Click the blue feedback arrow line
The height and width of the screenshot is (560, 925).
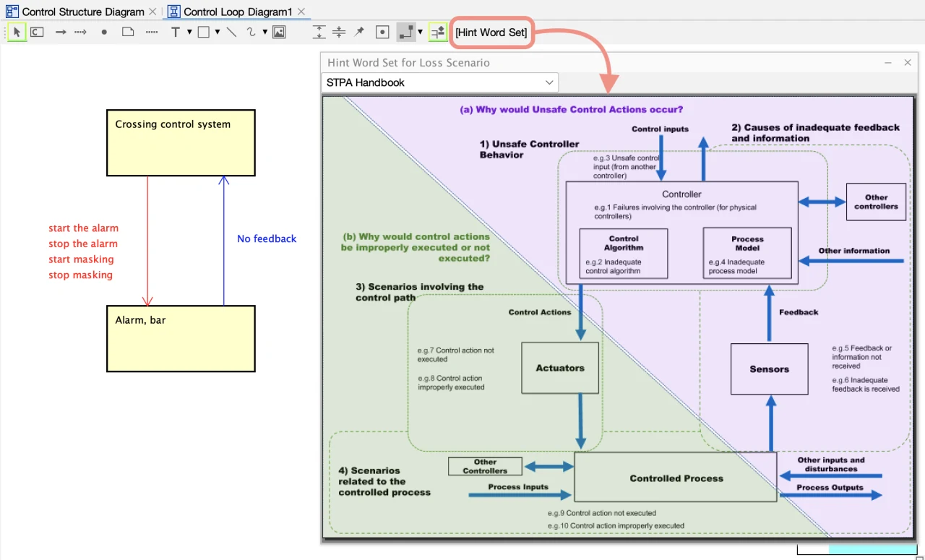224,241
